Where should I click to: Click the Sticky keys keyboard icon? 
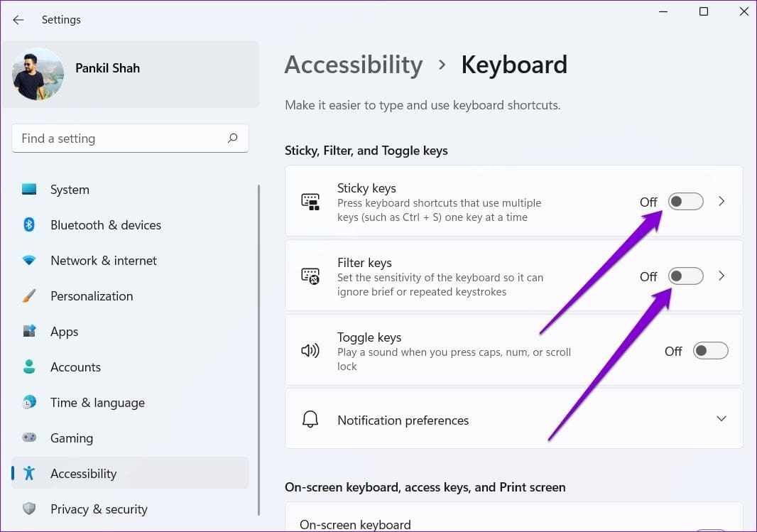click(x=310, y=202)
